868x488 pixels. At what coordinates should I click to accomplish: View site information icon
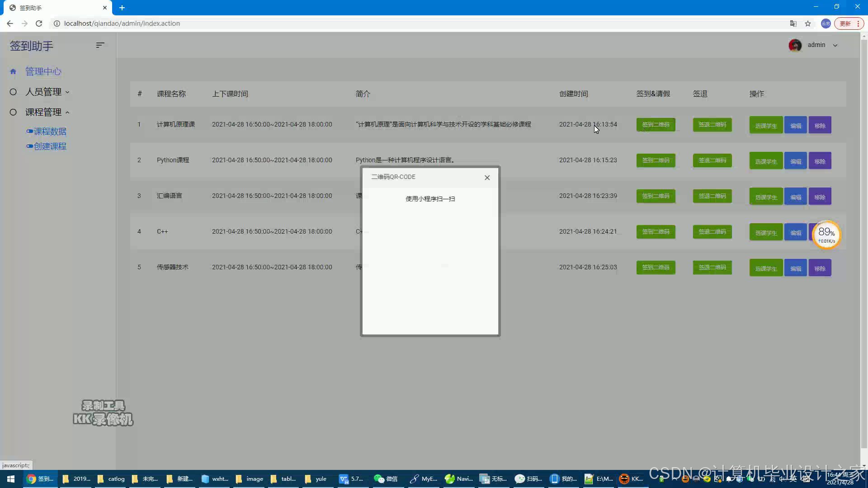pyautogui.click(x=57, y=23)
